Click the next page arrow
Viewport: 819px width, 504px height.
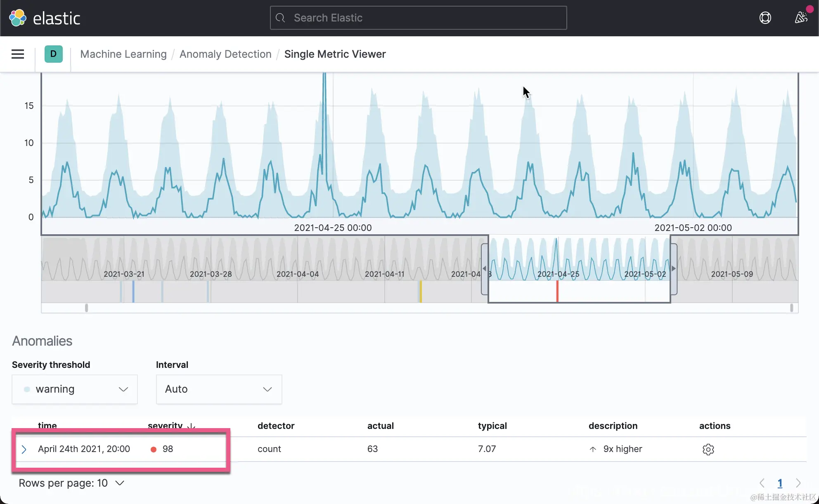point(798,483)
